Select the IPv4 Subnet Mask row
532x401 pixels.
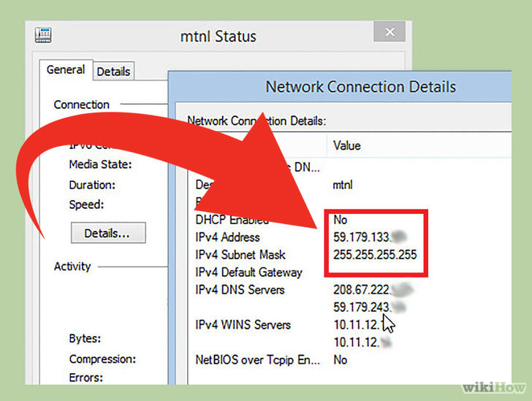350,255
